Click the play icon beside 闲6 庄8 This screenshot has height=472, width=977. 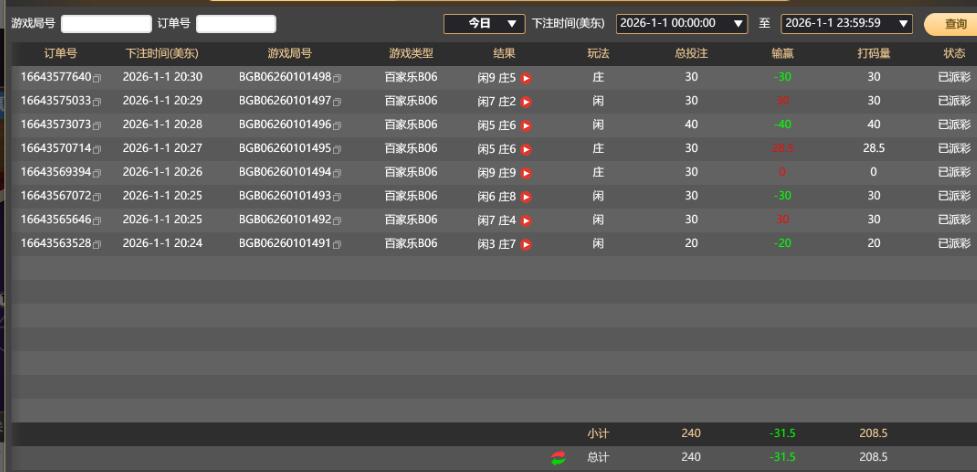coord(526,197)
